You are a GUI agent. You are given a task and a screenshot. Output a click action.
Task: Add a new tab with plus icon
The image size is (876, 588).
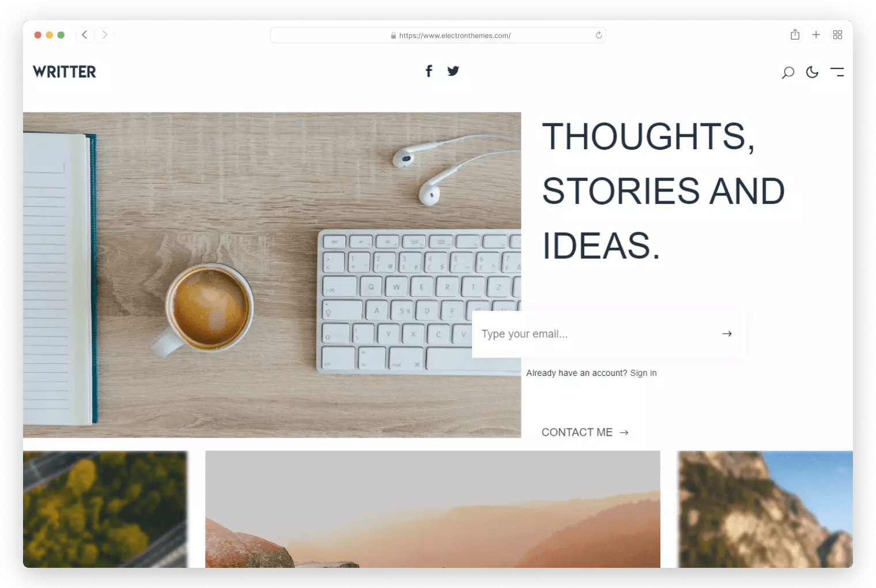pyautogui.click(x=816, y=35)
